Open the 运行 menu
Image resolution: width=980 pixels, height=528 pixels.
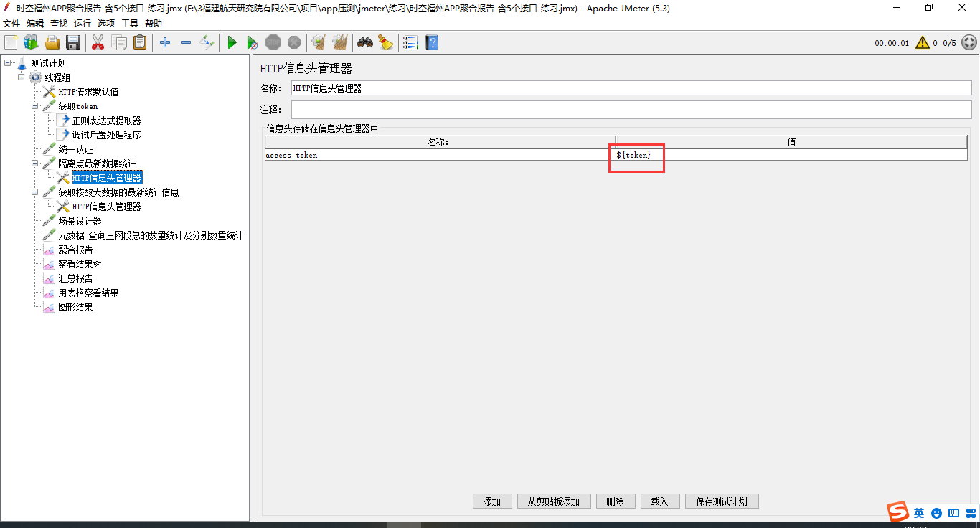[83, 23]
